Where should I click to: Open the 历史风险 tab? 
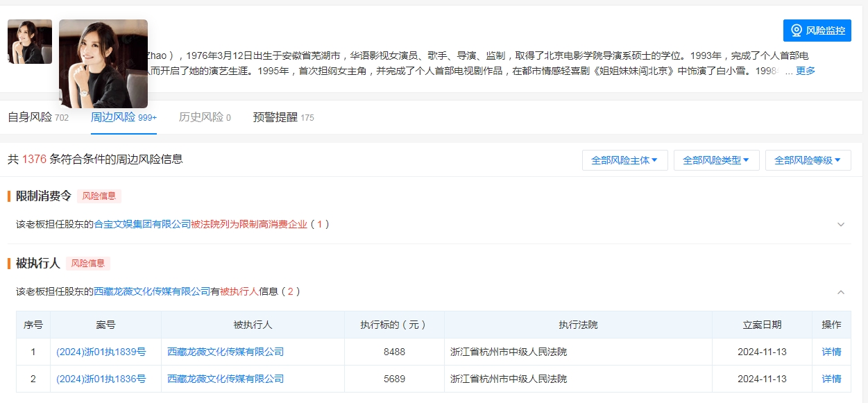click(205, 117)
